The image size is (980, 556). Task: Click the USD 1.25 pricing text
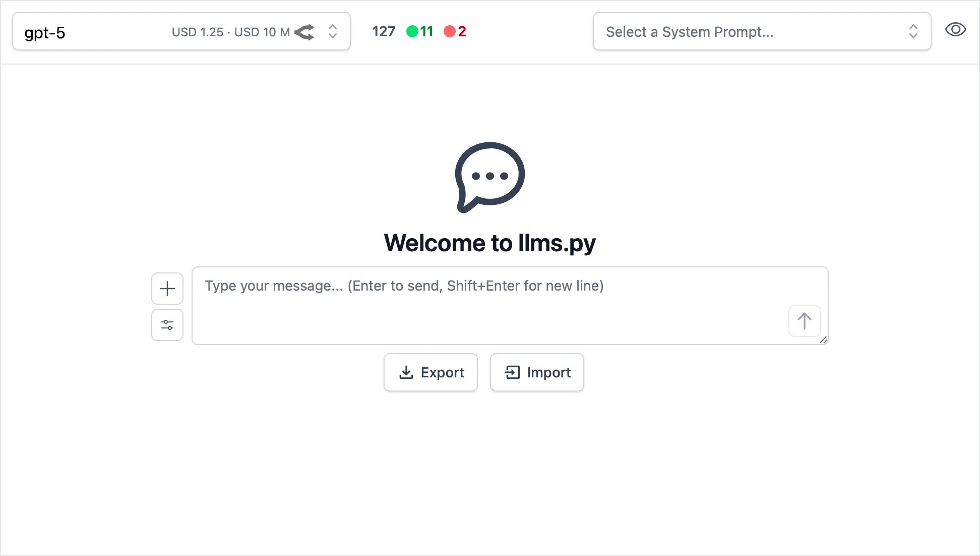click(x=197, y=32)
